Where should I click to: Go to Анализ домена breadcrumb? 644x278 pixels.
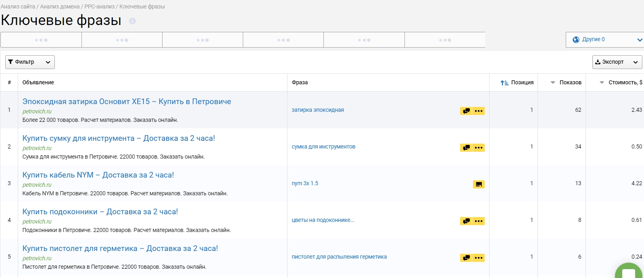pos(60,6)
